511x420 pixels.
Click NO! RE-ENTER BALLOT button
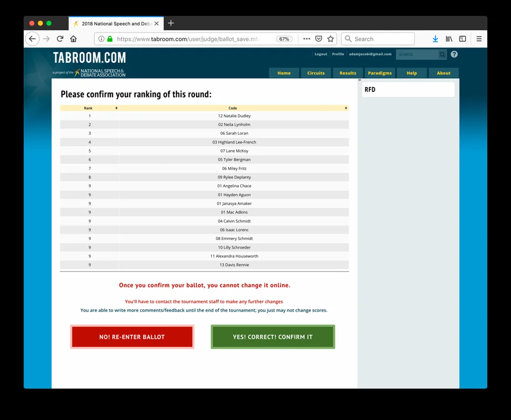(132, 337)
